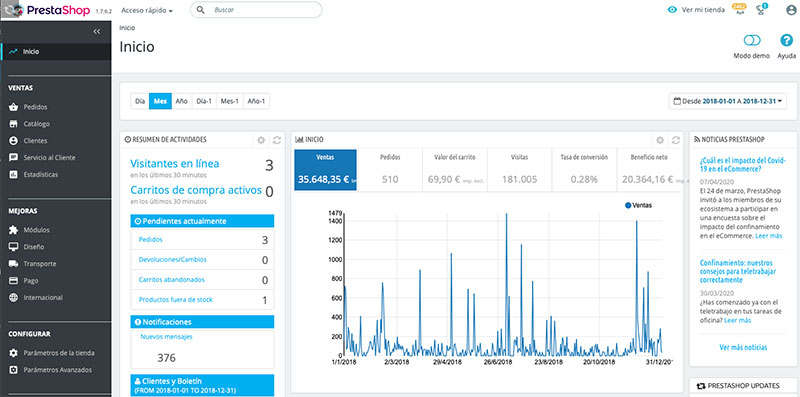Click the Módulos puzzle icon
800x397 pixels.
[x=13, y=230]
